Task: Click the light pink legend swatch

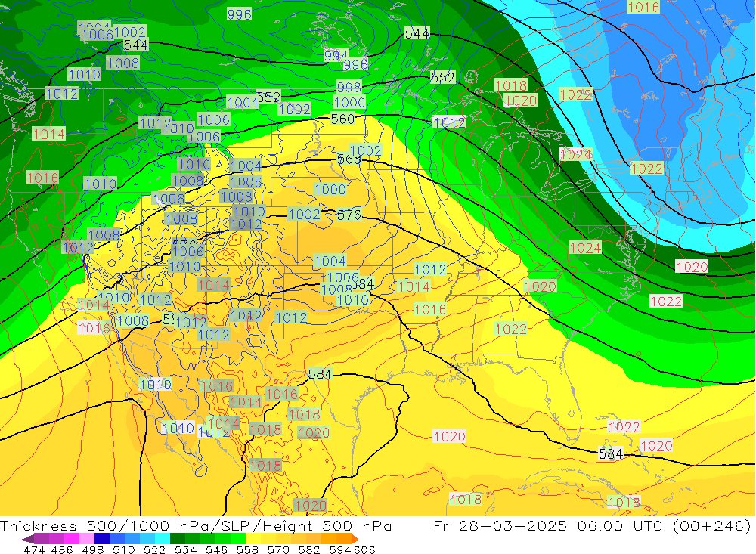Action: click(x=87, y=539)
